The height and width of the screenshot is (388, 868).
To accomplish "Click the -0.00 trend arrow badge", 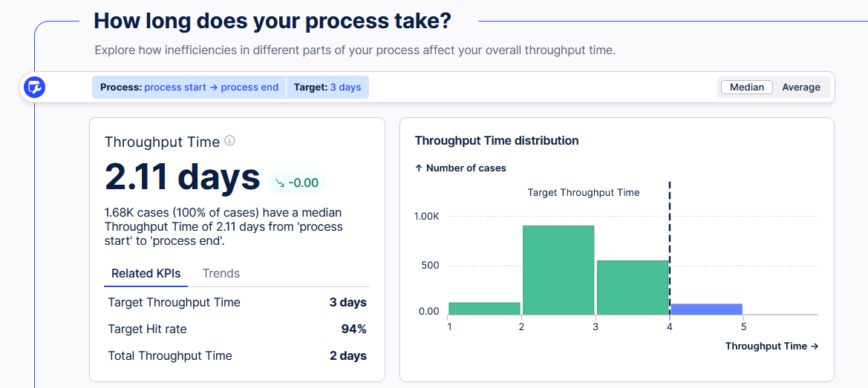I will click(x=297, y=183).
